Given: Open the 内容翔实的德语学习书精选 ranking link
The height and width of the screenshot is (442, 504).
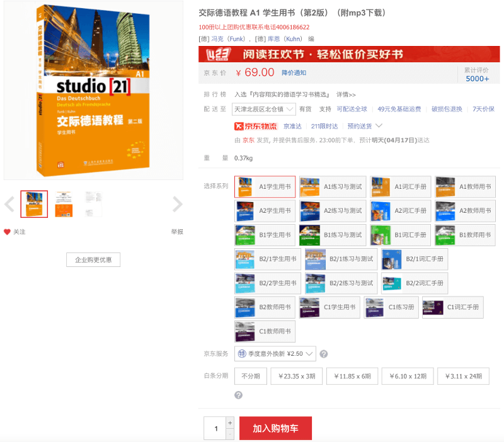Looking at the screenshot, I should [x=282, y=94].
